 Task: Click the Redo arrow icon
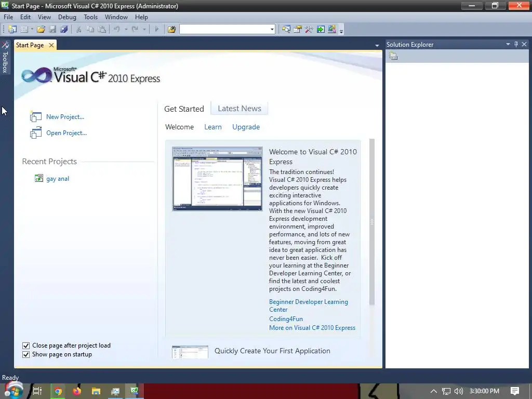[x=135, y=30]
